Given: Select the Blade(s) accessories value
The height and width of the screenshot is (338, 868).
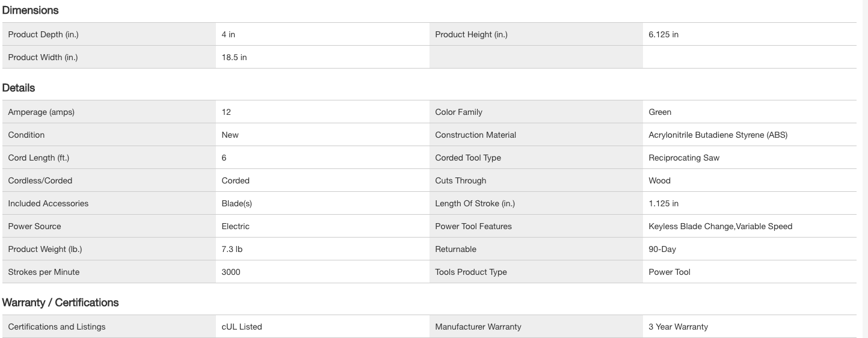Looking at the screenshot, I should (236, 204).
